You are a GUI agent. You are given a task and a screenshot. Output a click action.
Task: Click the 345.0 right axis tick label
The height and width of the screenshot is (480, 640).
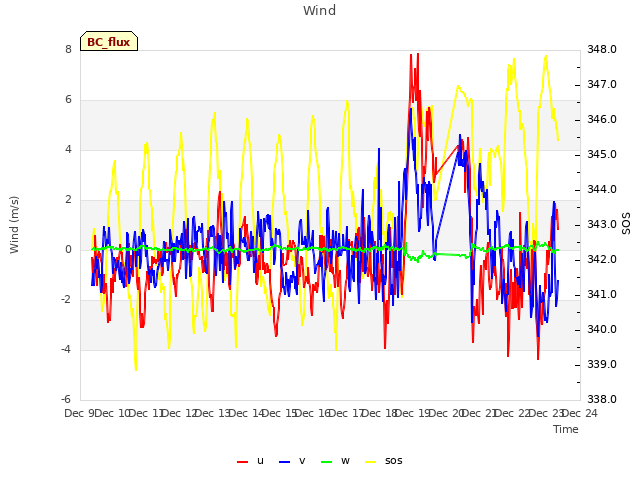[x=602, y=155]
